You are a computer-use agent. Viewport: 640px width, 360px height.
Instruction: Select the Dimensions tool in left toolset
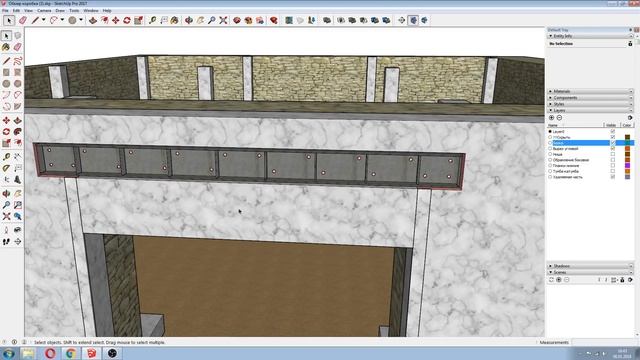tap(18, 157)
